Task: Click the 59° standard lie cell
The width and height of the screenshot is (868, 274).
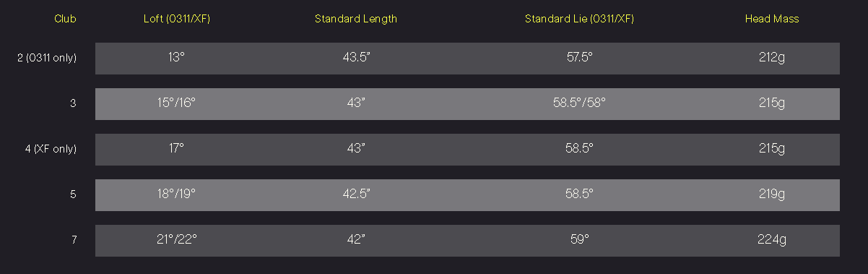Action: [579, 240]
